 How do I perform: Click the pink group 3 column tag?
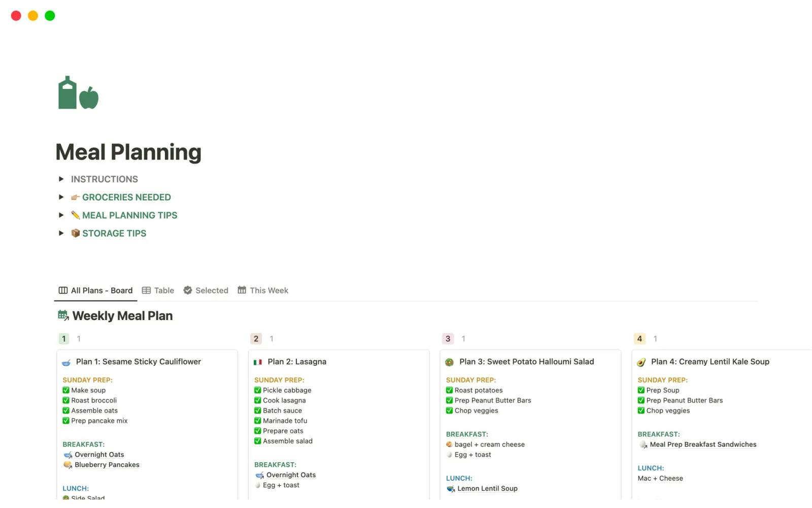448,339
